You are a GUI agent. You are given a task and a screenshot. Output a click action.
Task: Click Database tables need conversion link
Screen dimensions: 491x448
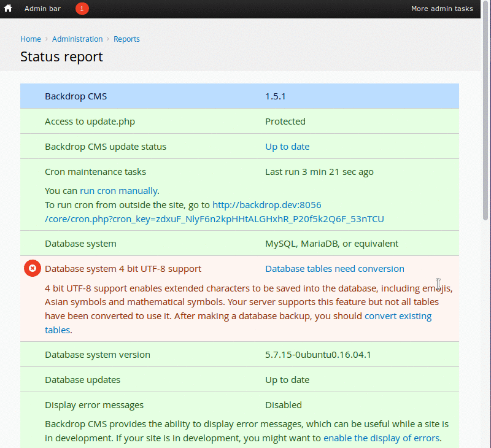(334, 269)
